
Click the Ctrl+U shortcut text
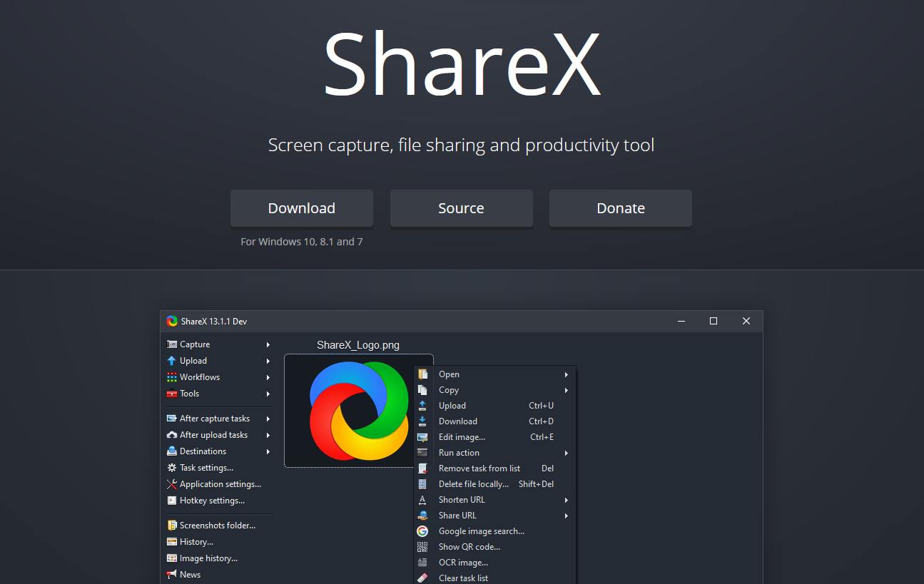(x=542, y=406)
